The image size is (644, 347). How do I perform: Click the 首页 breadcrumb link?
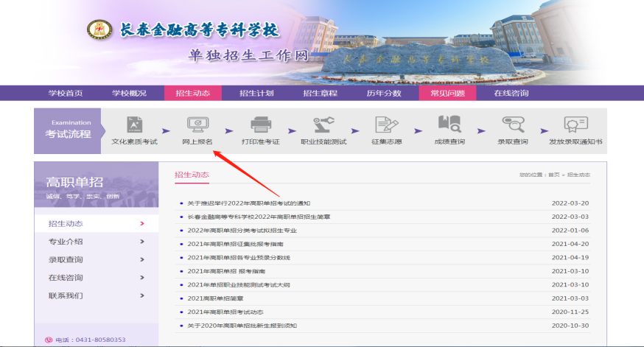tap(553, 175)
